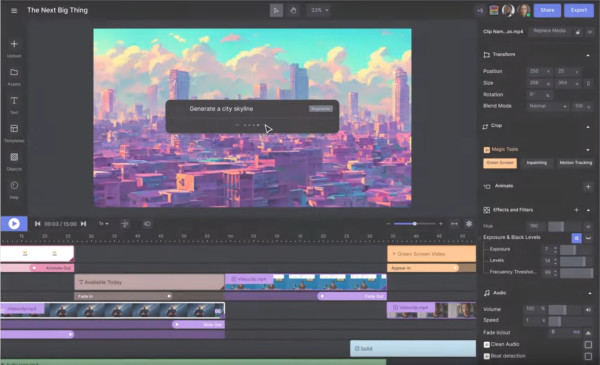Viewport: 600px width, 365px height.
Task: Click the Generate a city skyline prompt
Action: pos(221,109)
